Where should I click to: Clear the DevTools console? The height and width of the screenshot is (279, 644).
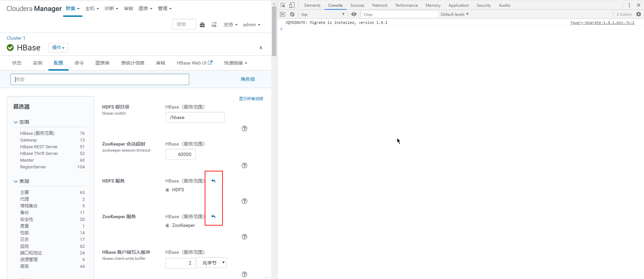(292, 14)
